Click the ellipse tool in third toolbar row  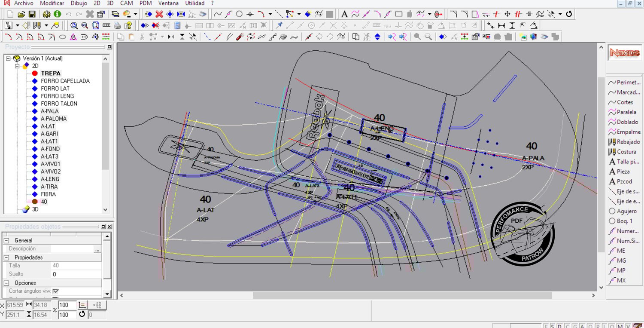[62, 37]
